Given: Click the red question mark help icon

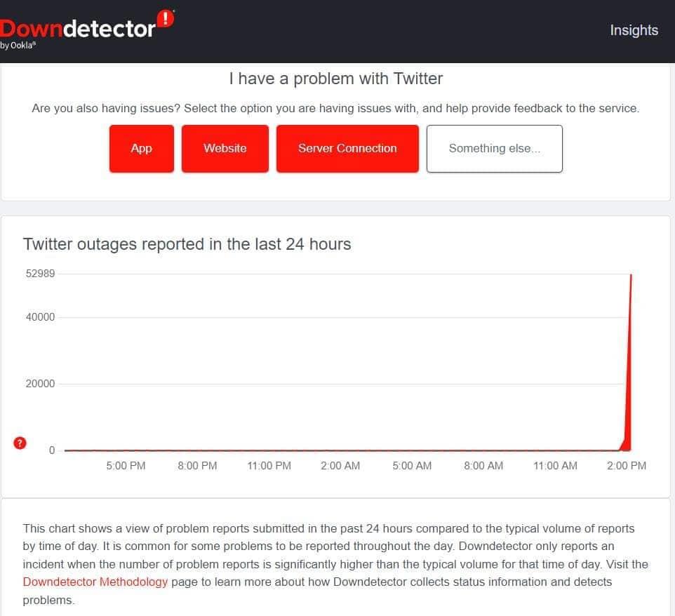Looking at the screenshot, I should click(20, 443).
